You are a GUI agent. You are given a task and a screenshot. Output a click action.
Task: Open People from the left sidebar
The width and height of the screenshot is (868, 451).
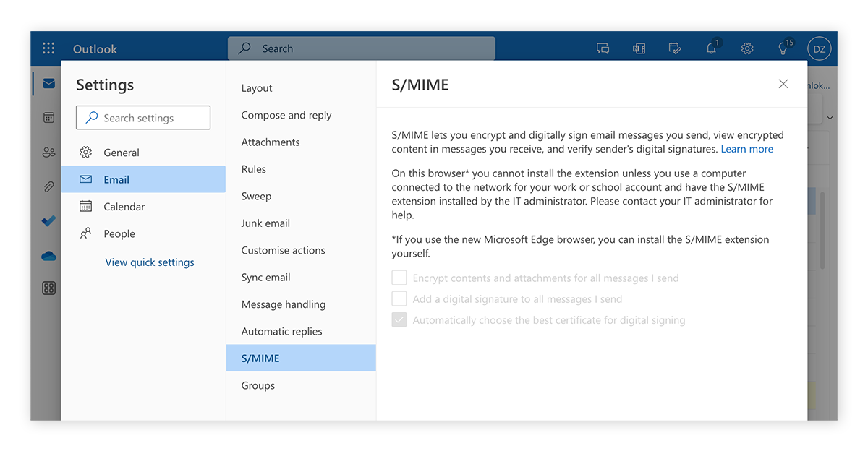pos(48,152)
